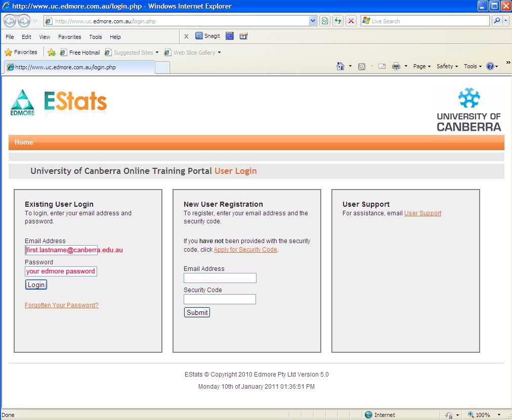Viewport: 512px width, 420px height.
Task: Click the red Stop loading icon
Action: pyautogui.click(x=351, y=21)
